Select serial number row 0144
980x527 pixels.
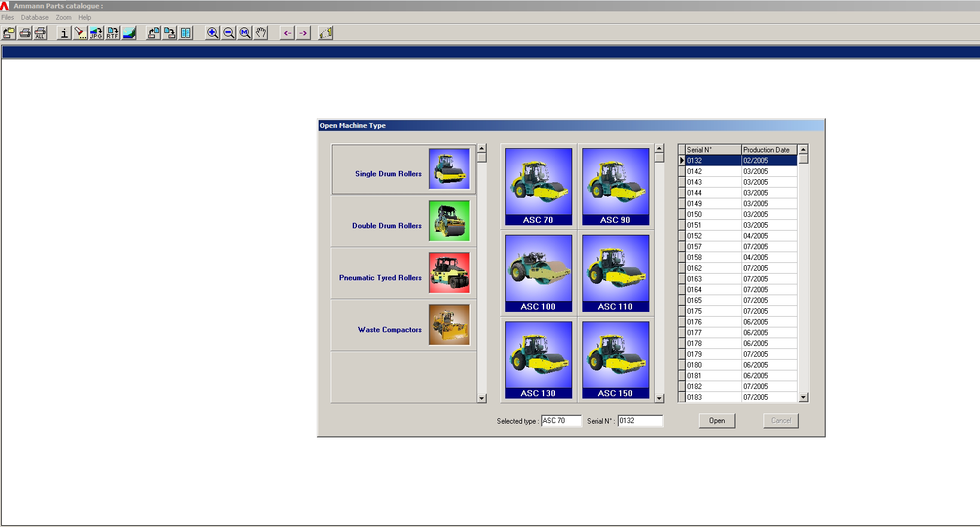point(741,193)
